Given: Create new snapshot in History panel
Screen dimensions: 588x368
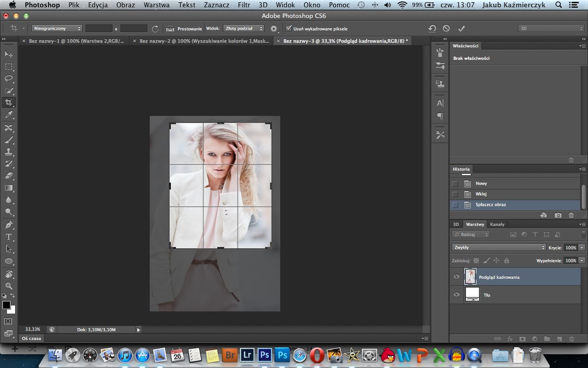Looking at the screenshot, I should click(x=558, y=215).
